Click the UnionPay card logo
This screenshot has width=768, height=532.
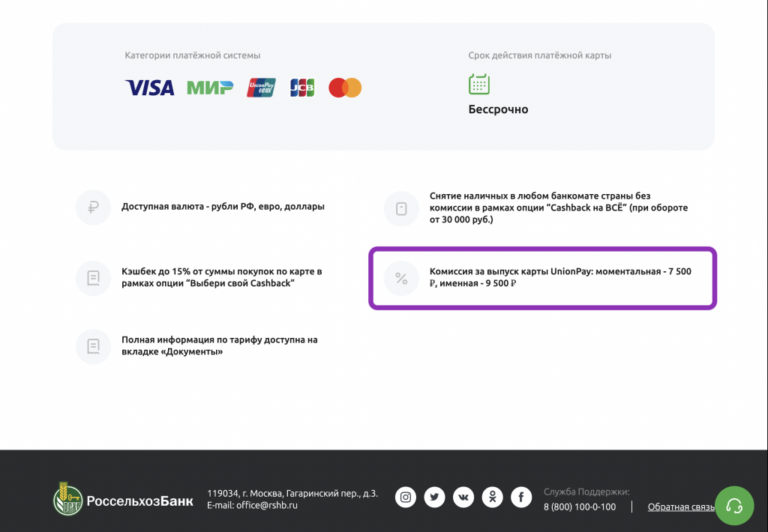coord(261,88)
